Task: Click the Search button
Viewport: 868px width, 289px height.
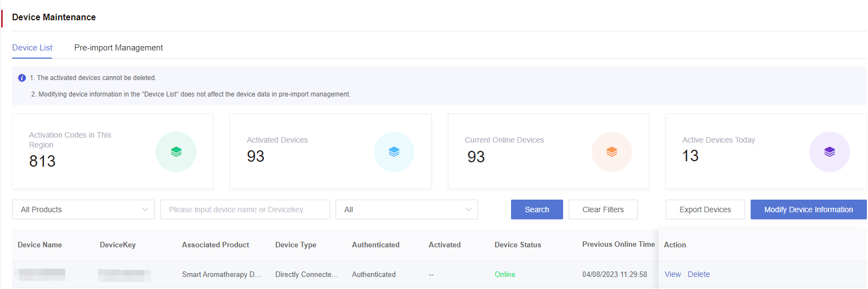Action: (x=537, y=209)
